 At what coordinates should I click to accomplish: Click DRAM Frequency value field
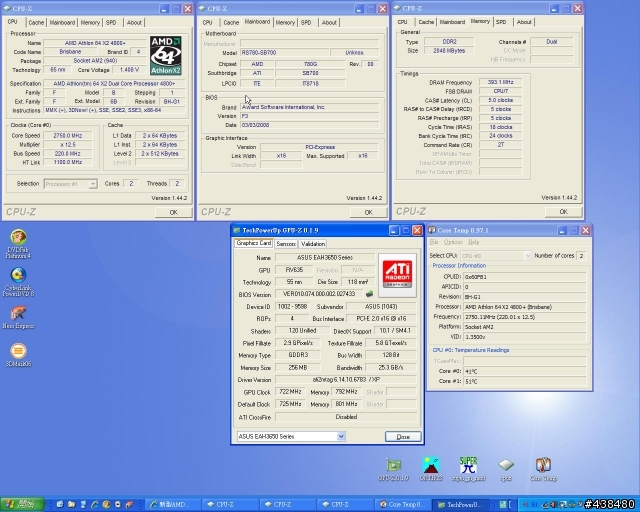[500, 82]
